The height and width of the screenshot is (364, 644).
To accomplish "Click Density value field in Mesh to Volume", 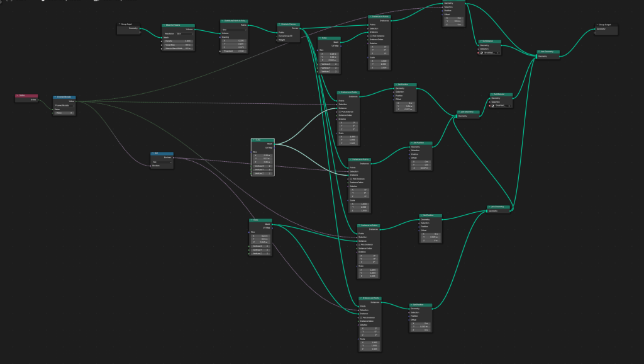I will pyautogui.click(x=179, y=41).
